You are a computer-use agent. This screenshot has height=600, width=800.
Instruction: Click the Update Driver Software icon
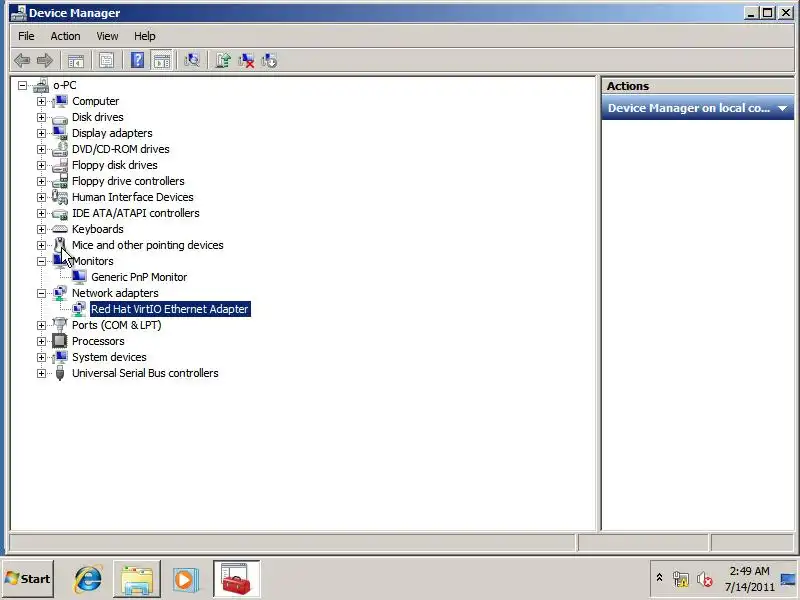coord(223,61)
